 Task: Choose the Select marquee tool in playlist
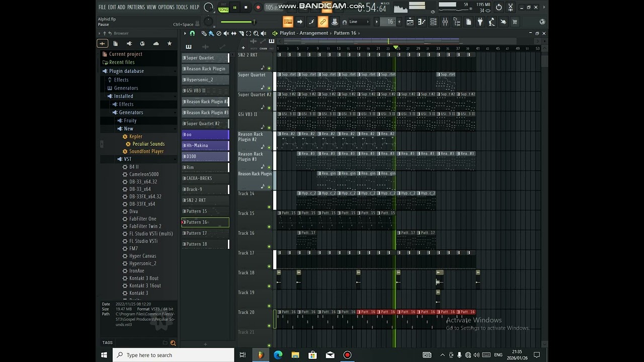pyautogui.click(x=249, y=33)
